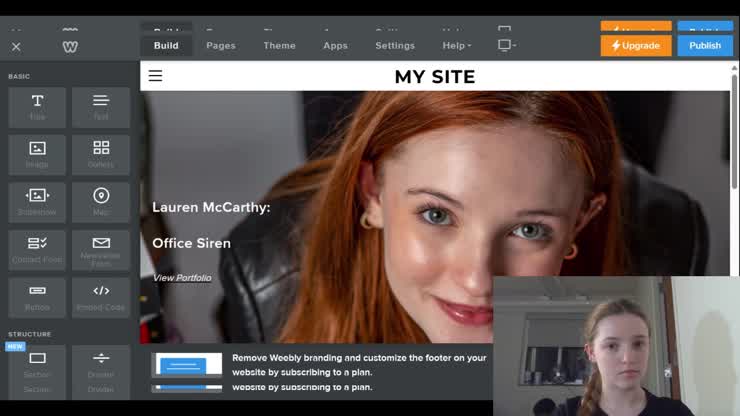Switch to the Pages tab

[x=221, y=46]
